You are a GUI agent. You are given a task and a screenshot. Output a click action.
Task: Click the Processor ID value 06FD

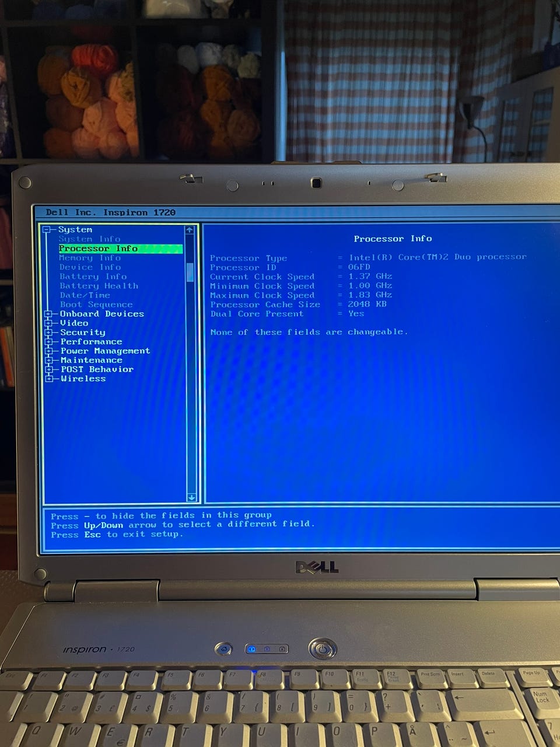[x=359, y=267]
